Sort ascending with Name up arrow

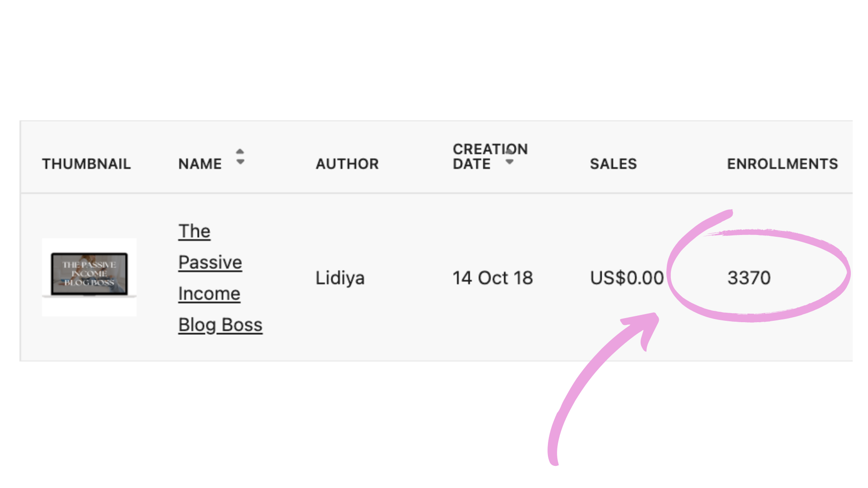[240, 152]
